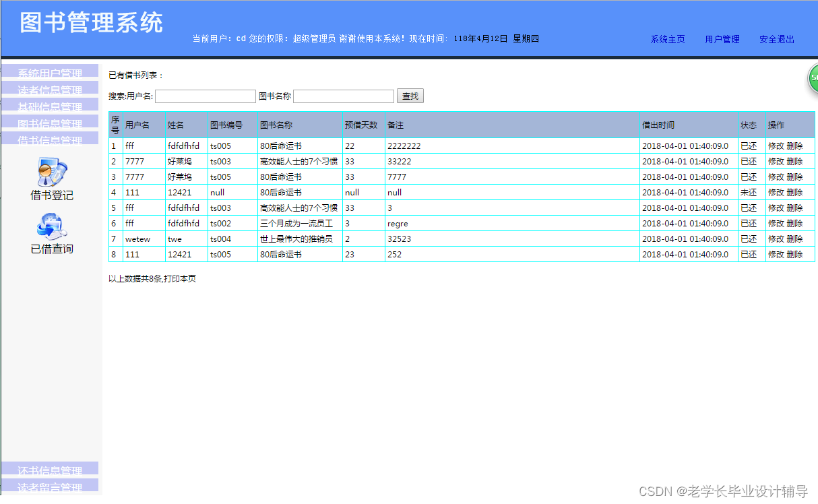Open 读者信息管理 in the sidebar
The height and width of the screenshot is (504, 818).
51,89
